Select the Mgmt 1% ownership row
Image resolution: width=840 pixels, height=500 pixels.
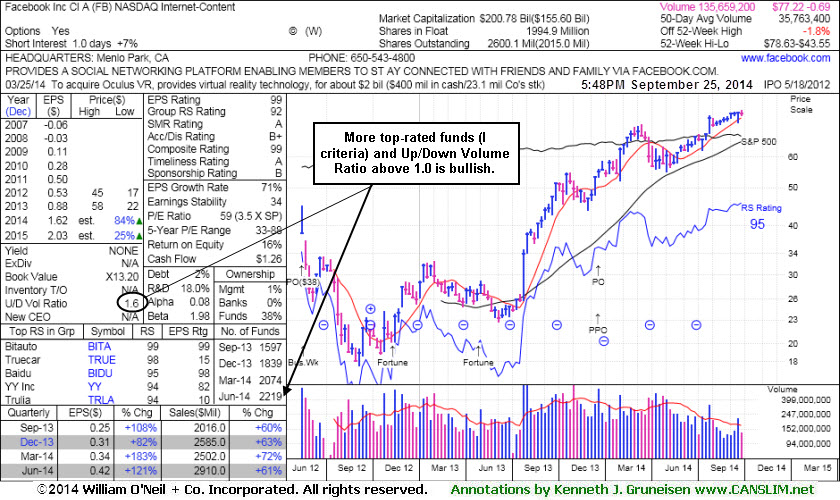[x=250, y=289]
